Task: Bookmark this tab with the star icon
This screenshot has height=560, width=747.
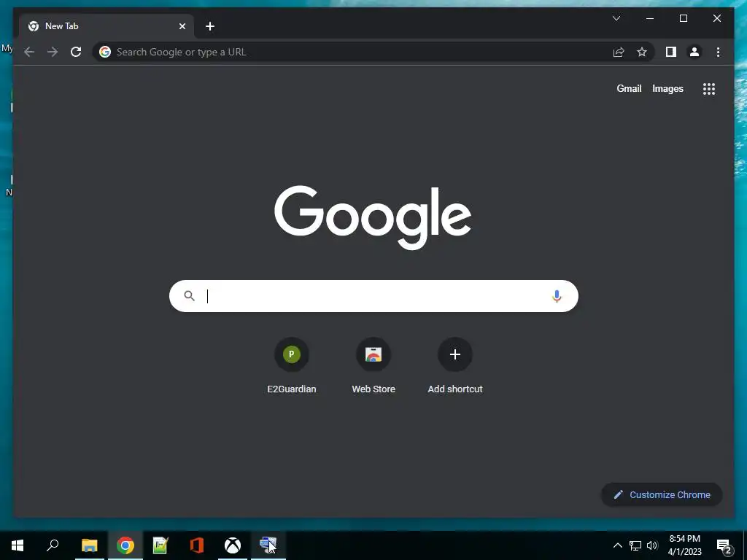Action: point(642,52)
